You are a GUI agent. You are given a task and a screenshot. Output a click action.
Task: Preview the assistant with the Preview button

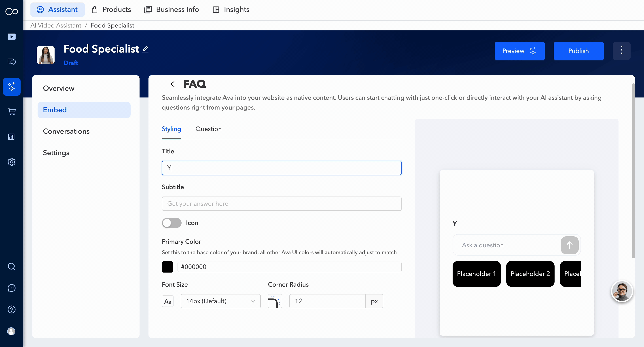(x=519, y=51)
